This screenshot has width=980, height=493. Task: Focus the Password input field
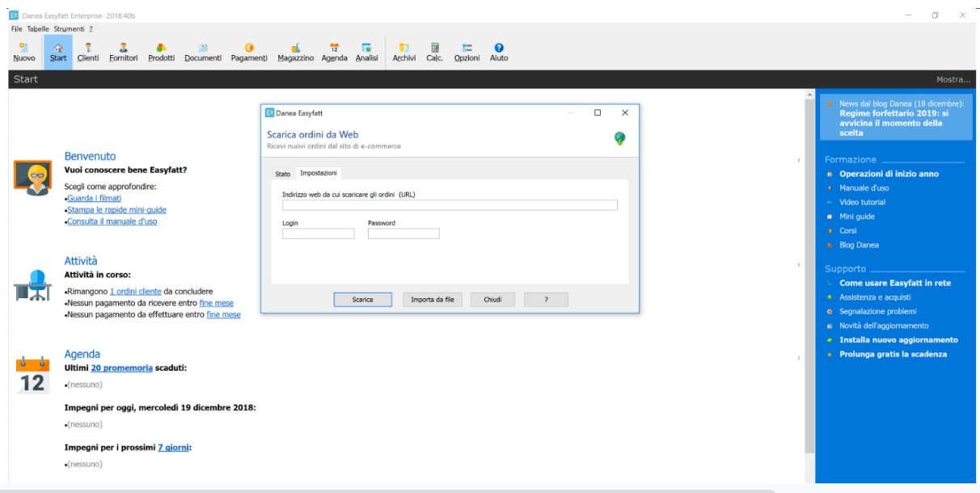(x=403, y=234)
